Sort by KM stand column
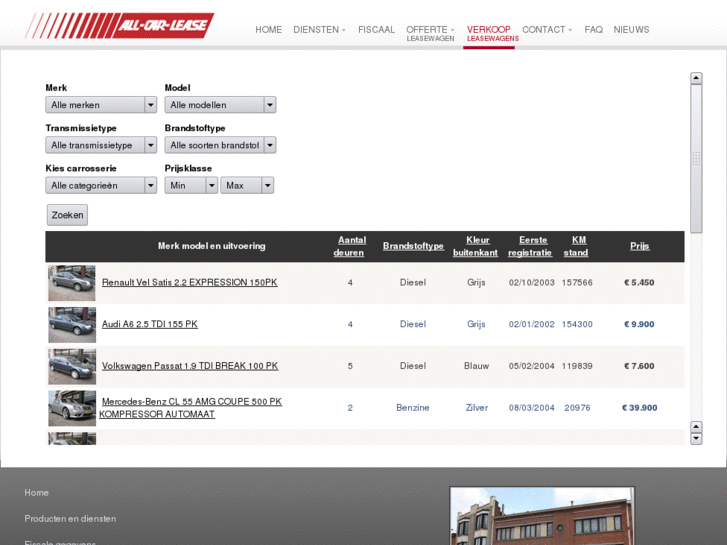This screenshot has width=727, height=545. (x=576, y=246)
